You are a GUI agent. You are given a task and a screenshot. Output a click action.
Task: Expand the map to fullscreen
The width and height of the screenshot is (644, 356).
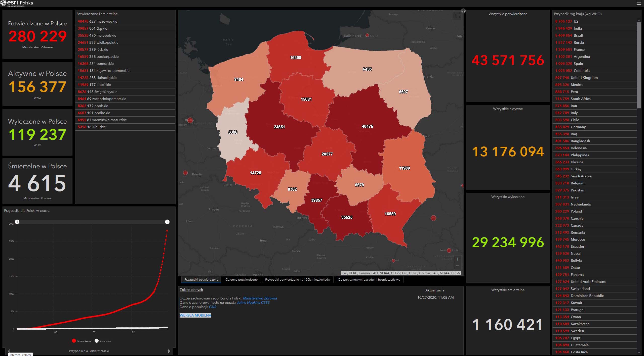463,11
